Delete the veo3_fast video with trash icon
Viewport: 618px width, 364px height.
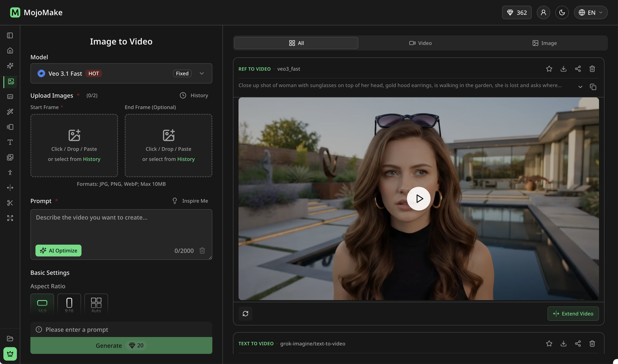tap(592, 69)
